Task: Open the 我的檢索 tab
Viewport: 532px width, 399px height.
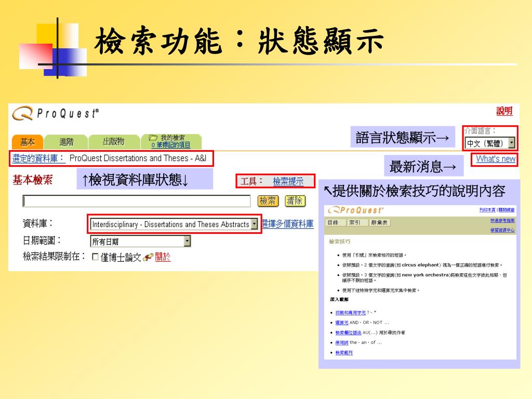Action: pos(172,137)
